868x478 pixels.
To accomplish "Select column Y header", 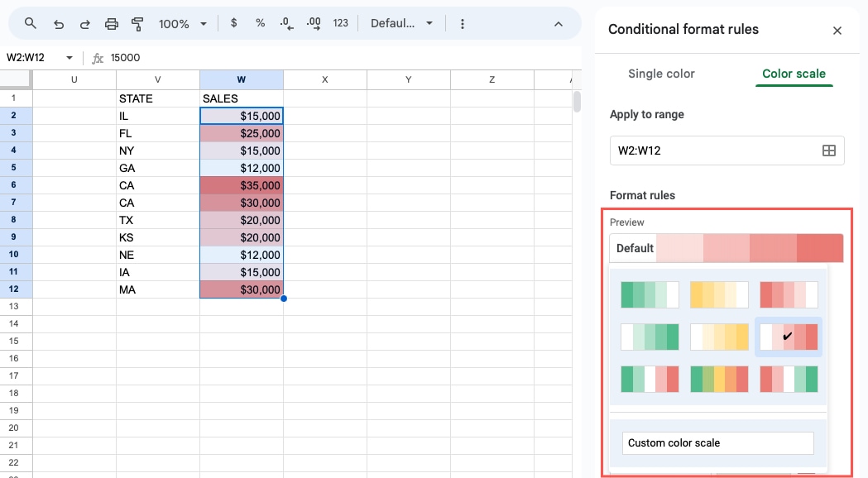I will (409, 79).
